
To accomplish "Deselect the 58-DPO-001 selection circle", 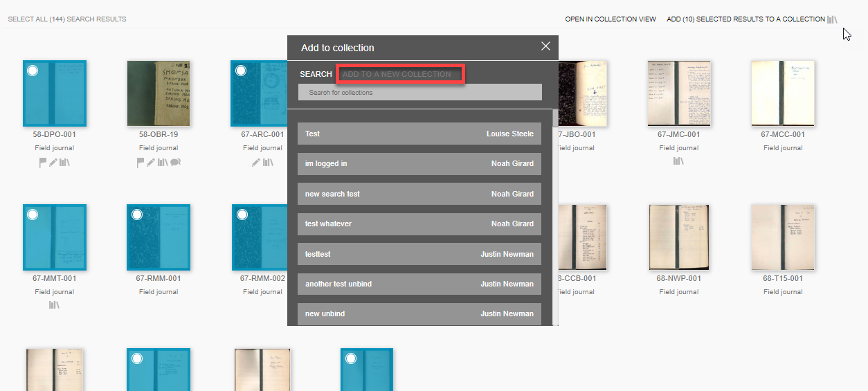I will [x=33, y=71].
